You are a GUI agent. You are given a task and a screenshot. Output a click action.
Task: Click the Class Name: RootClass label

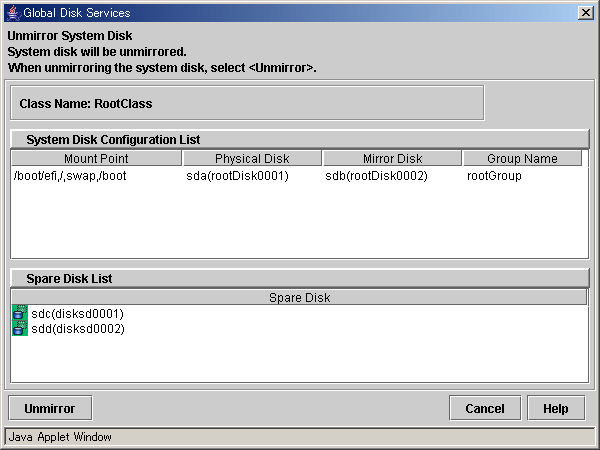click(86, 104)
